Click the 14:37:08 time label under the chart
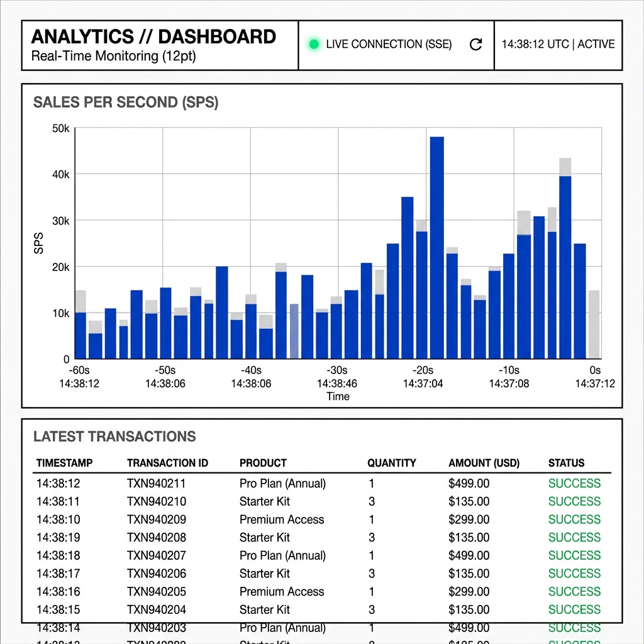 [509, 384]
